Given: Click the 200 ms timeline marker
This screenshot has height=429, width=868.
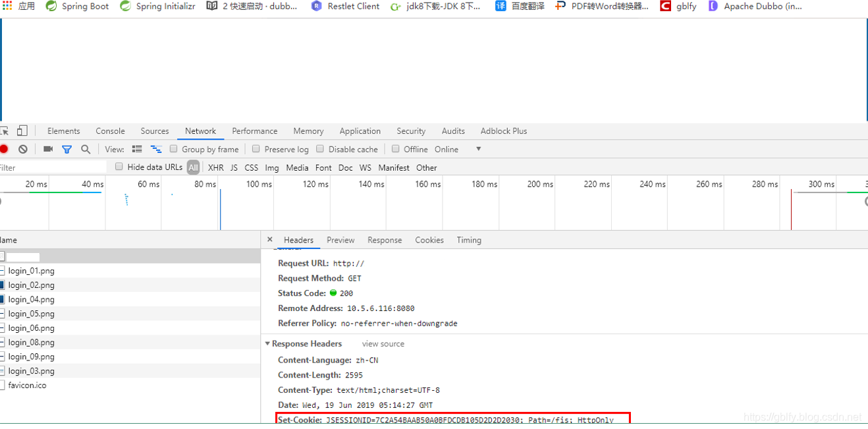Looking at the screenshot, I should click(540, 185).
